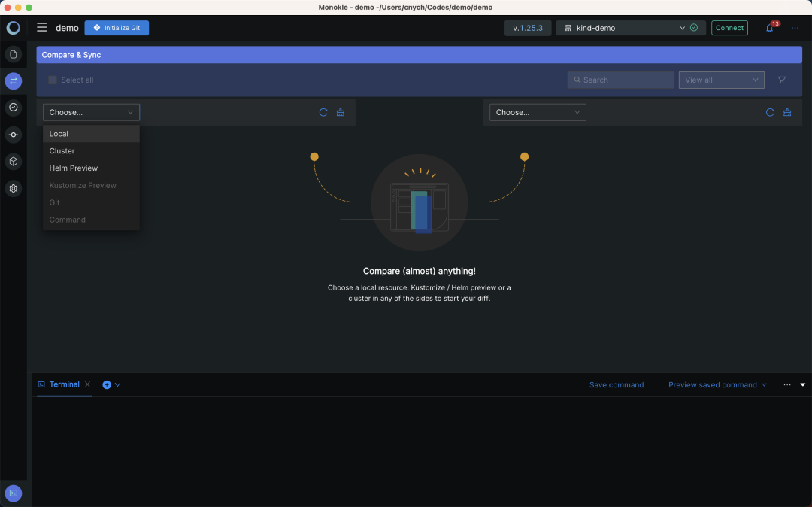Click the Monokle logo icon

[13, 27]
